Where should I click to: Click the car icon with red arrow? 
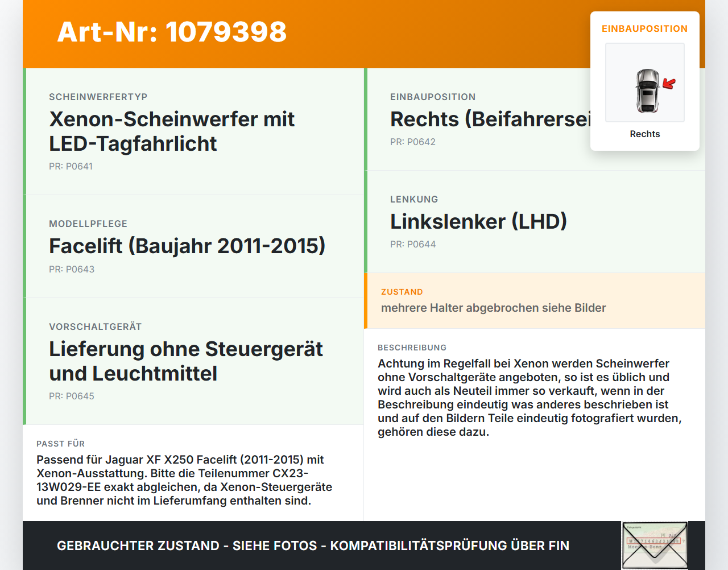645,82
